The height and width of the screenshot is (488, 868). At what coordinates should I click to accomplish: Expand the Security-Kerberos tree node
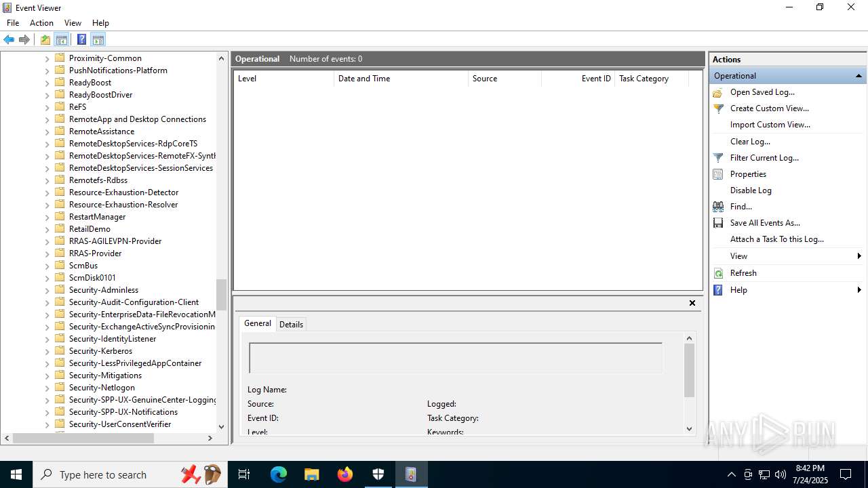tap(47, 351)
